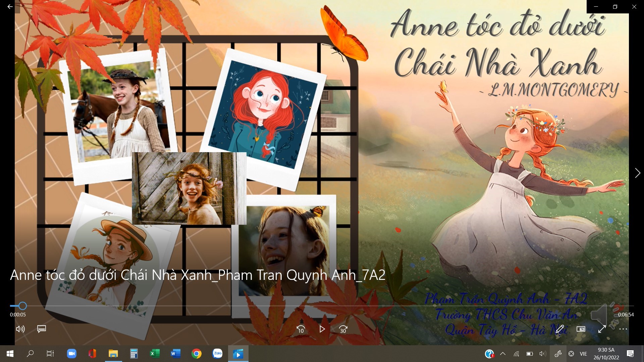Open the Zoom app in taskbar
This screenshot has width=644, height=362.
click(71, 354)
